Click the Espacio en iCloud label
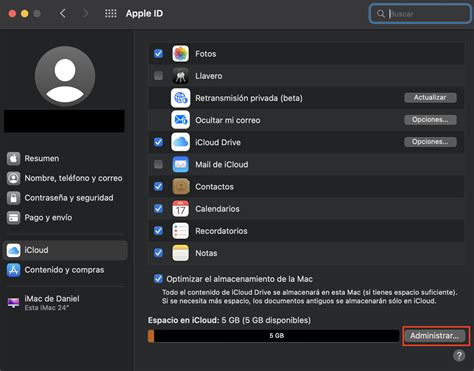The height and width of the screenshot is (371, 474). [229, 320]
